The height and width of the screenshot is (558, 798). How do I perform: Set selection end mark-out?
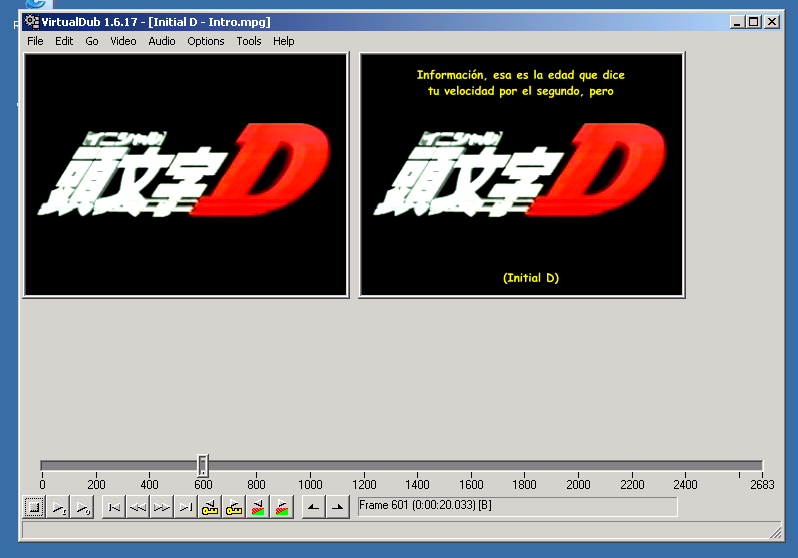pos(337,507)
